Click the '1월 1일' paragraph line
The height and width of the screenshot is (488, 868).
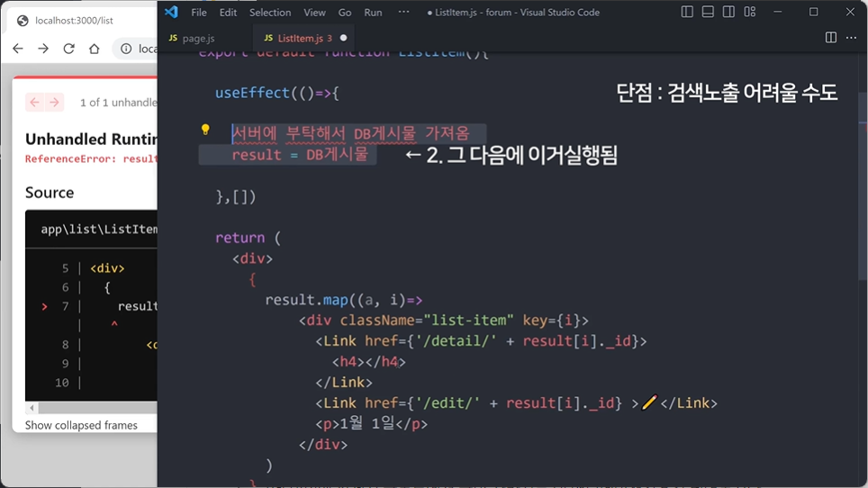click(x=372, y=424)
